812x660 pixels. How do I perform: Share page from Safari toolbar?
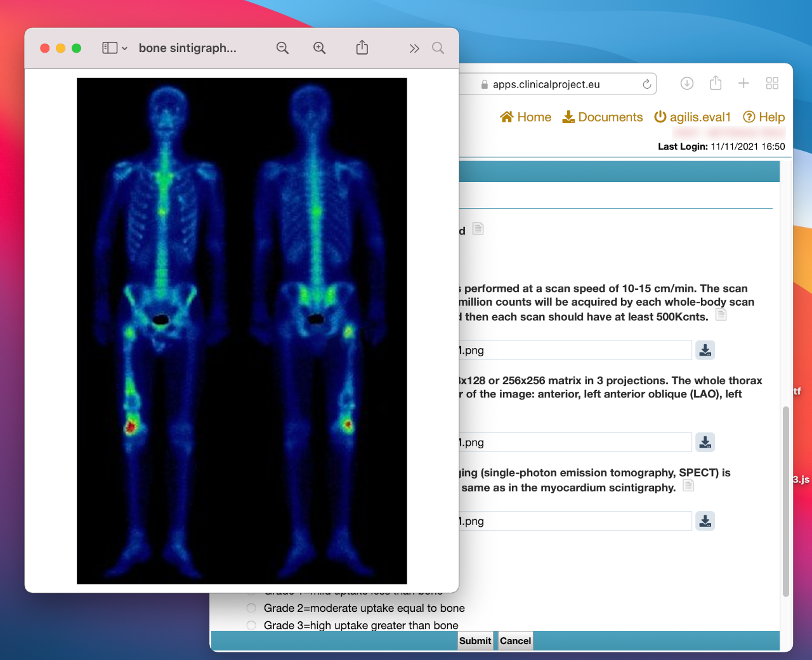coord(716,83)
